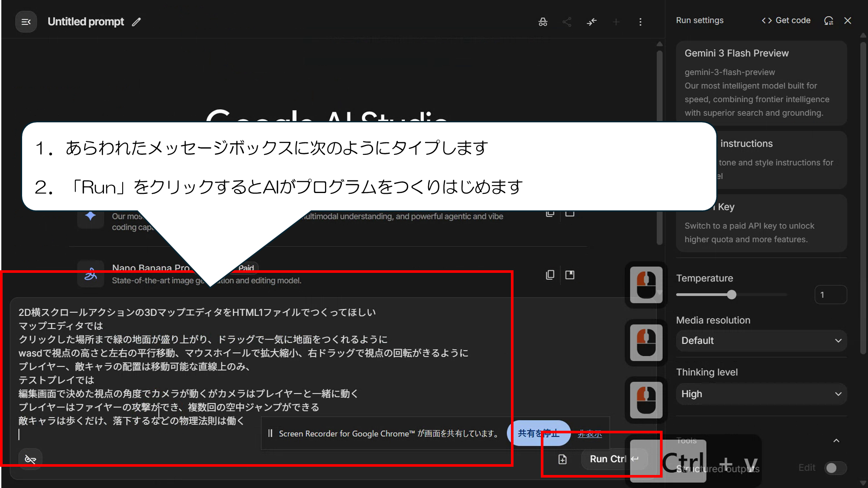
Task: Click the Temperature slider handle
Action: (x=731, y=295)
